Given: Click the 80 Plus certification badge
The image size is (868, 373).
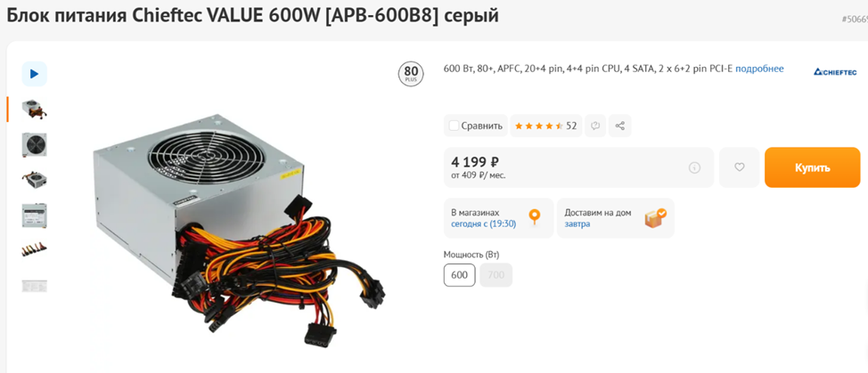Looking at the screenshot, I should 411,74.
